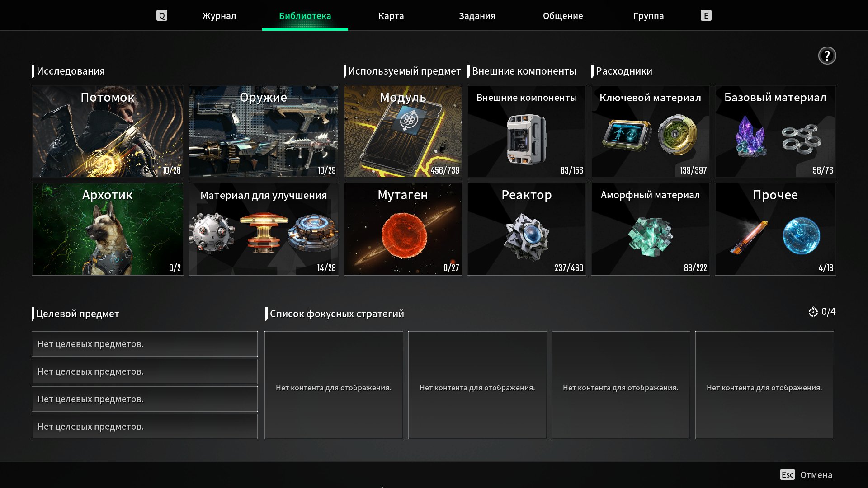Click the Реактор core icon
868x488 pixels.
coord(526,236)
